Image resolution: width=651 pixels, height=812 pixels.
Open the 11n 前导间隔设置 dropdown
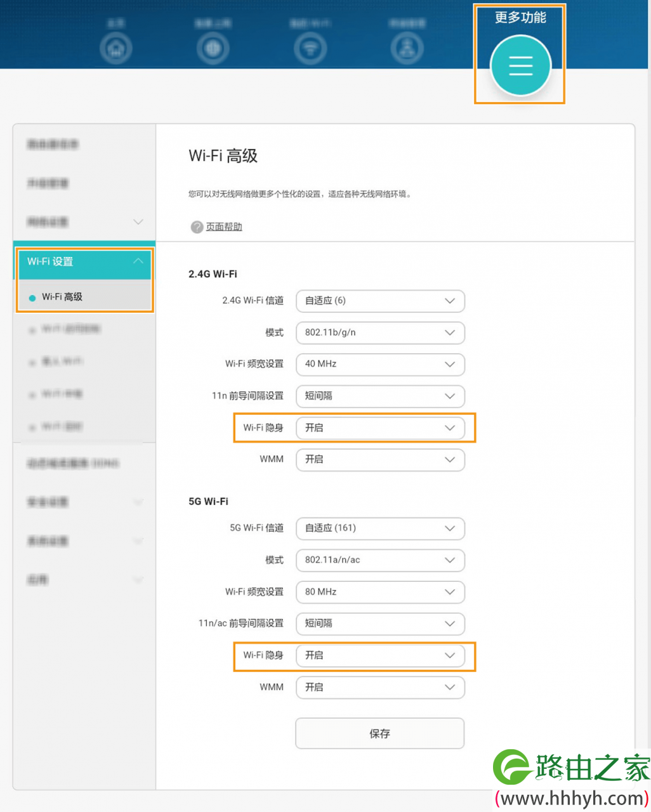380,396
